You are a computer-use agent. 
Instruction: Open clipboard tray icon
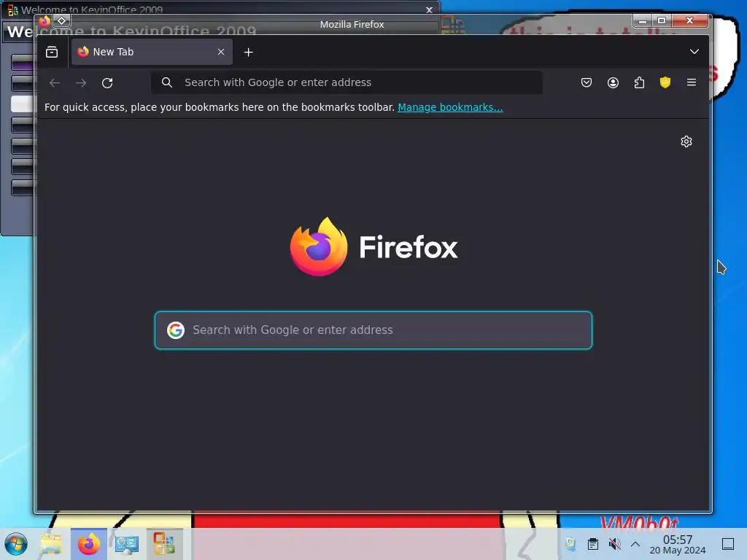coord(592,544)
